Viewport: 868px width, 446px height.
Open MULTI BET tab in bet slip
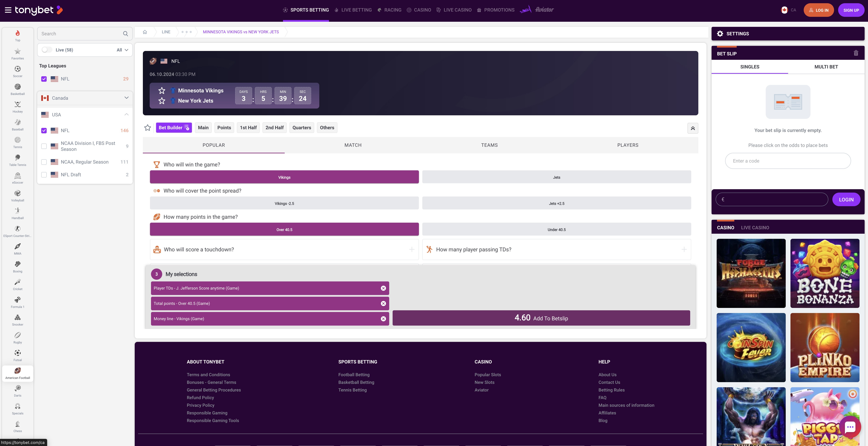(826, 67)
